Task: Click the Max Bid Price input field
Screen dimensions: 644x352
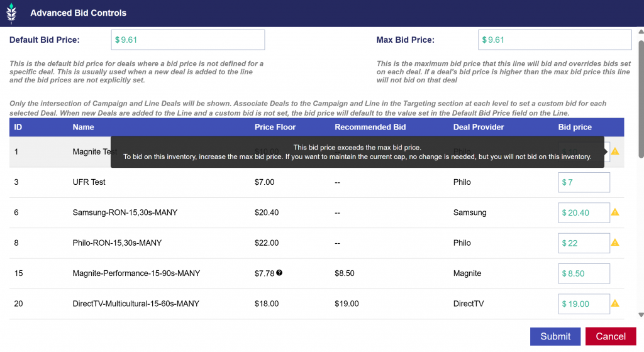Action: point(555,40)
